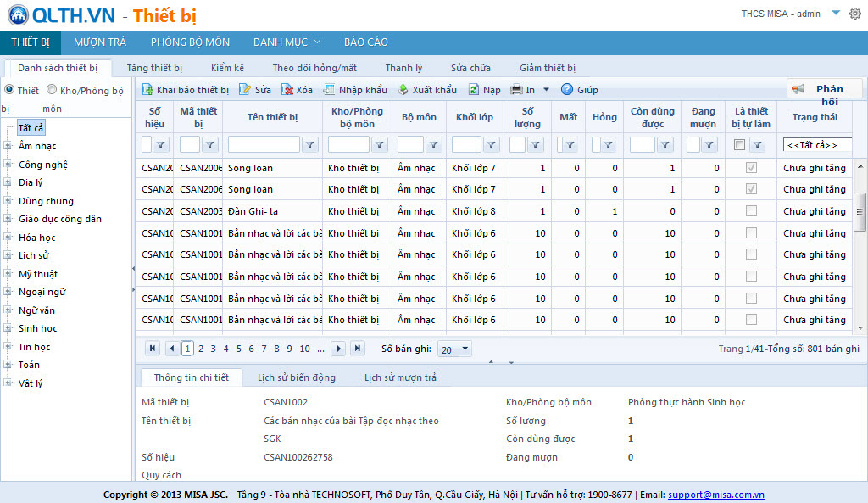Switch to the Kiểm kê tab
The width and height of the screenshot is (868, 503).
226,68
